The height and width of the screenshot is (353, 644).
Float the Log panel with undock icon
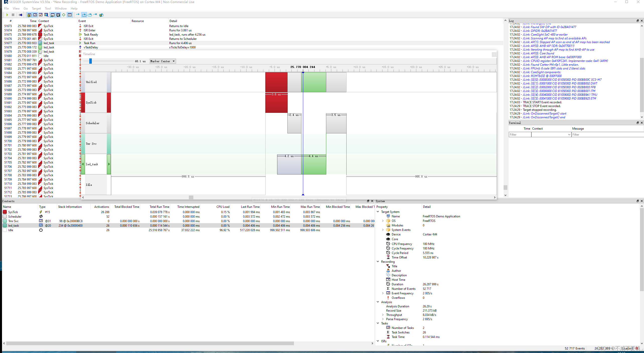pyautogui.click(x=638, y=21)
